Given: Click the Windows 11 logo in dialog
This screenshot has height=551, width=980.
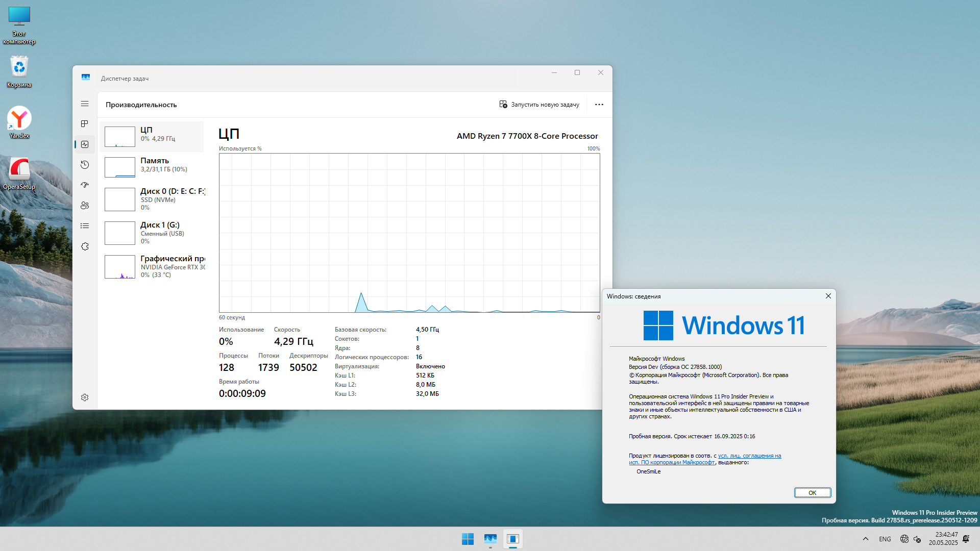Looking at the screenshot, I should coord(724,325).
